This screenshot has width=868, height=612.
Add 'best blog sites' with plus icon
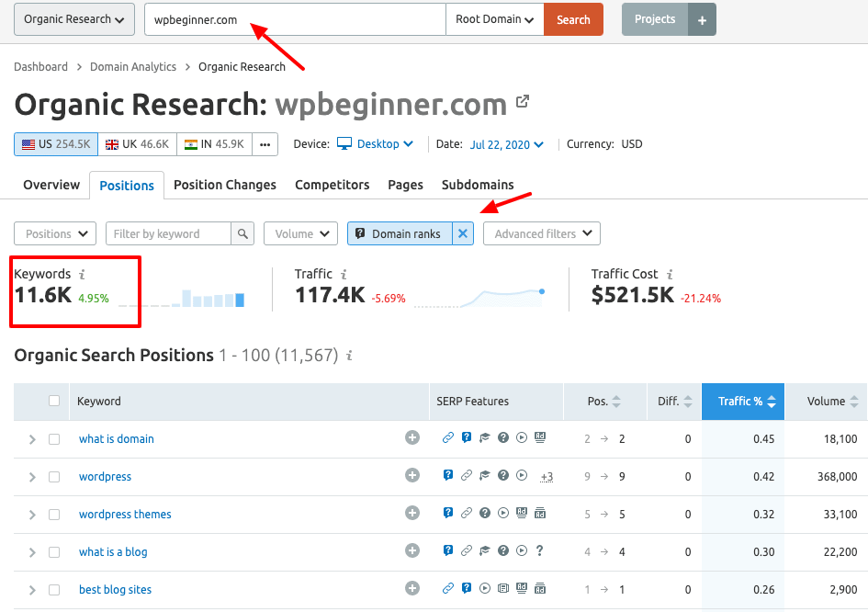click(x=412, y=589)
